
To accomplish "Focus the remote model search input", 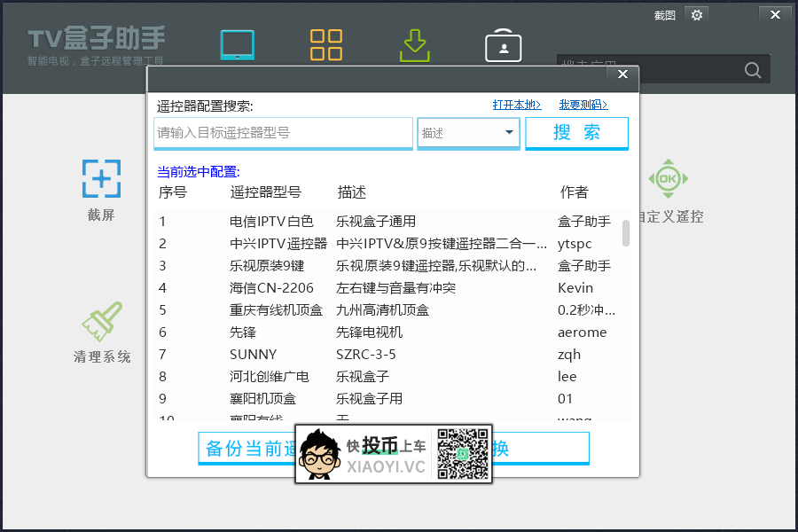I will (283, 133).
